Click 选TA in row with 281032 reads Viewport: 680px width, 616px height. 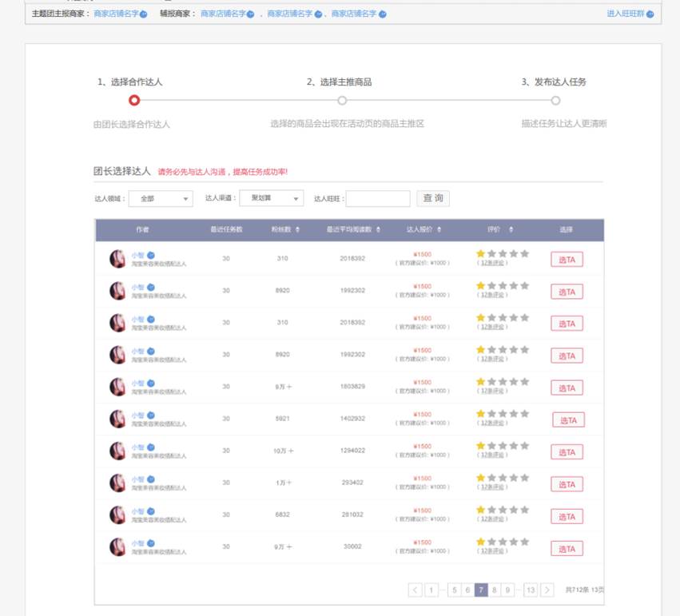[567, 516]
